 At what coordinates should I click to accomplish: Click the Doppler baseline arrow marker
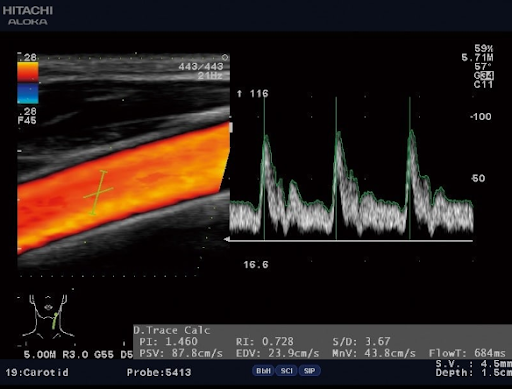tap(226, 239)
